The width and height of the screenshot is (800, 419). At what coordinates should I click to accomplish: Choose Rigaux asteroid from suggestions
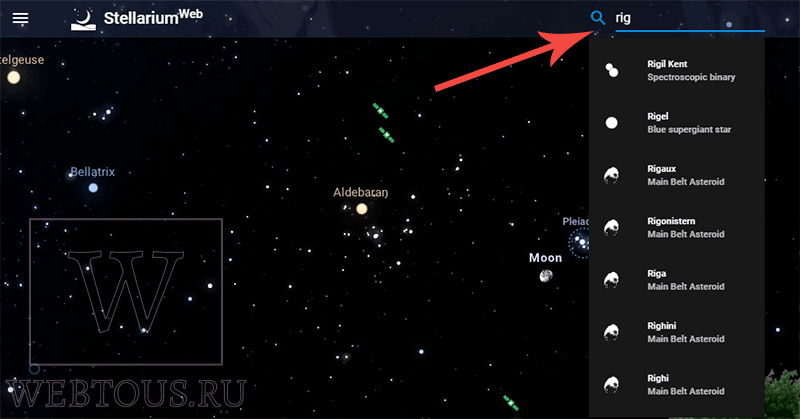click(x=677, y=175)
